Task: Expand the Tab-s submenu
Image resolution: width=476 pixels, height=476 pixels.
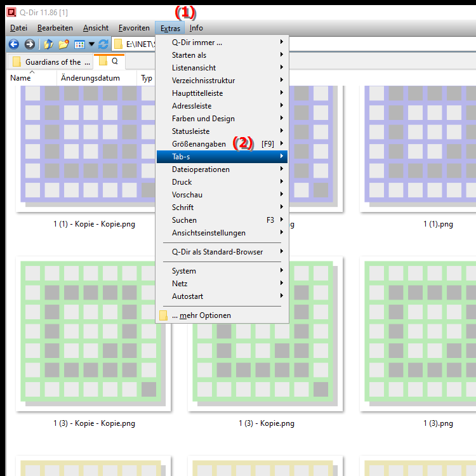Action: (x=222, y=157)
